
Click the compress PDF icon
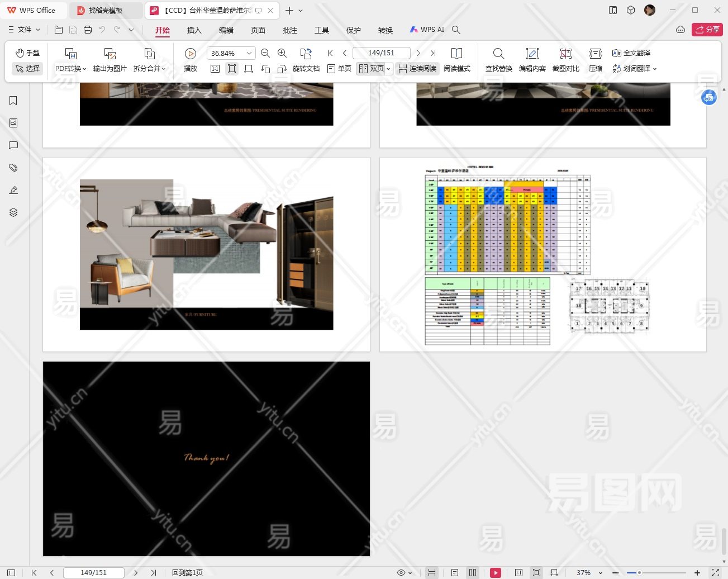click(596, 54)
